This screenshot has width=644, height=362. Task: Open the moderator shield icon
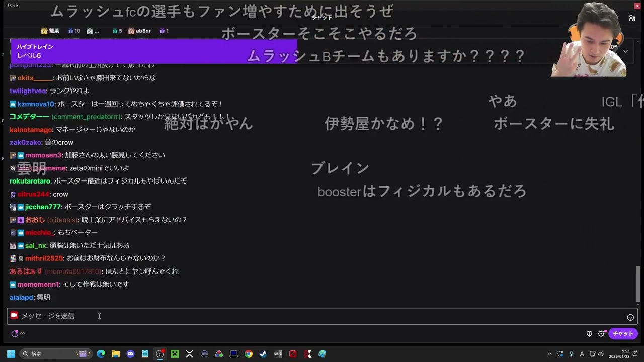pos(589,334)
